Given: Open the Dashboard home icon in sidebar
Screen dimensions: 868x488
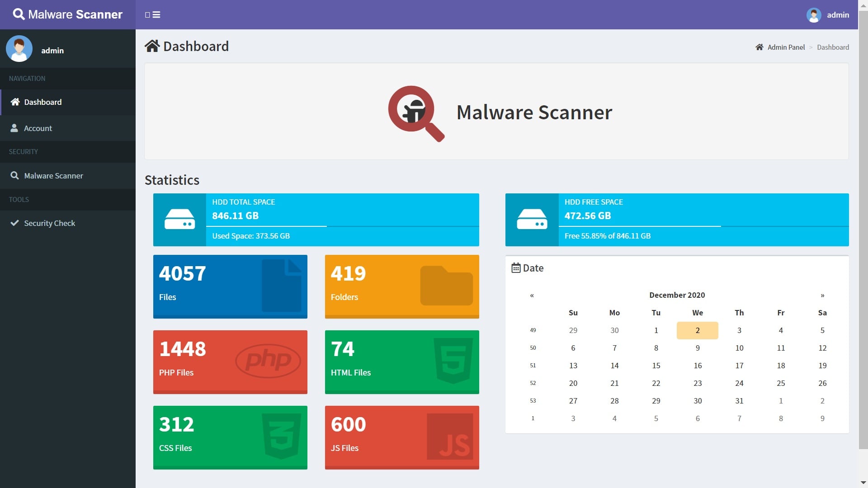Looking at the screenshot, I should point(16,102).
